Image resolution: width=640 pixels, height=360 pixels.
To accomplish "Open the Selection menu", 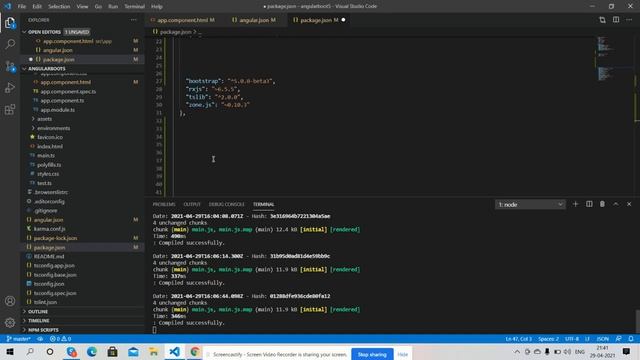I will click(x=59, y=7).
